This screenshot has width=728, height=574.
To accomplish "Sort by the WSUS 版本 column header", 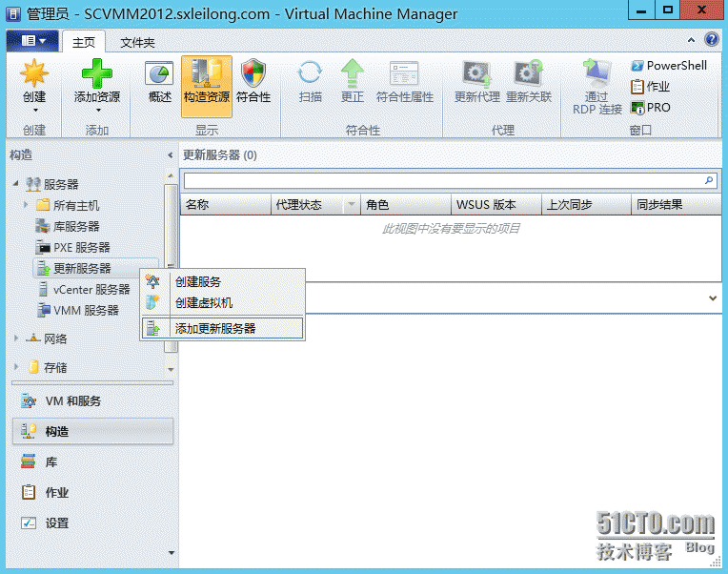I will [495, 204].
